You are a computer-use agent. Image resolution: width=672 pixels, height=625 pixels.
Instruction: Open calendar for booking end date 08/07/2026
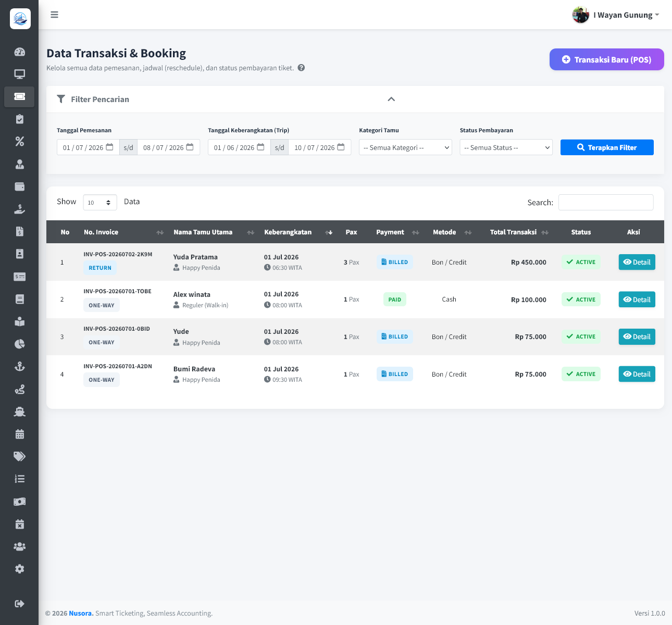click(190, 147)
